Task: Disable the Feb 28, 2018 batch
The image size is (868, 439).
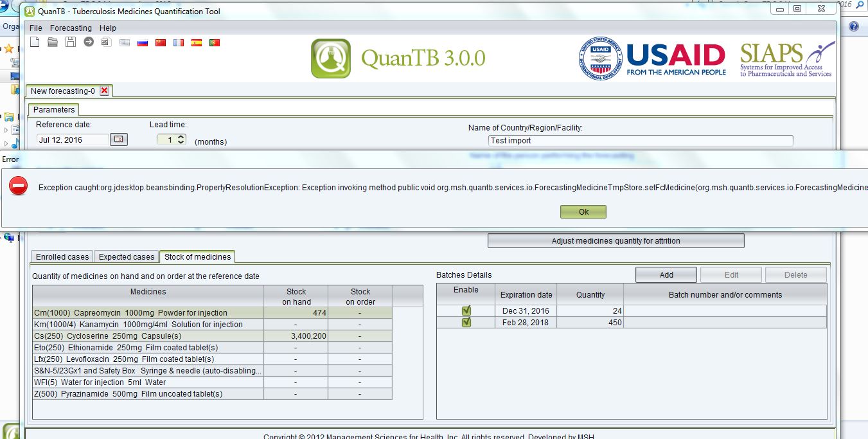Action: pos(466,322)
